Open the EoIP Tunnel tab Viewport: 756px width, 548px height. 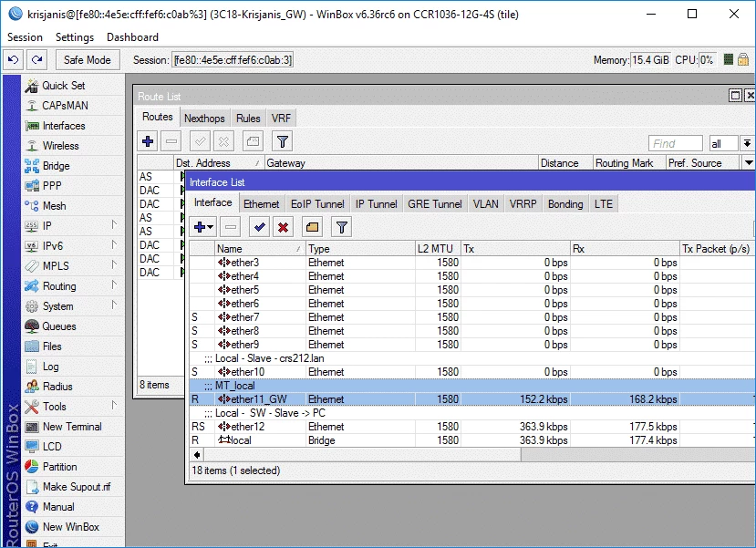[x=317, y=204]
